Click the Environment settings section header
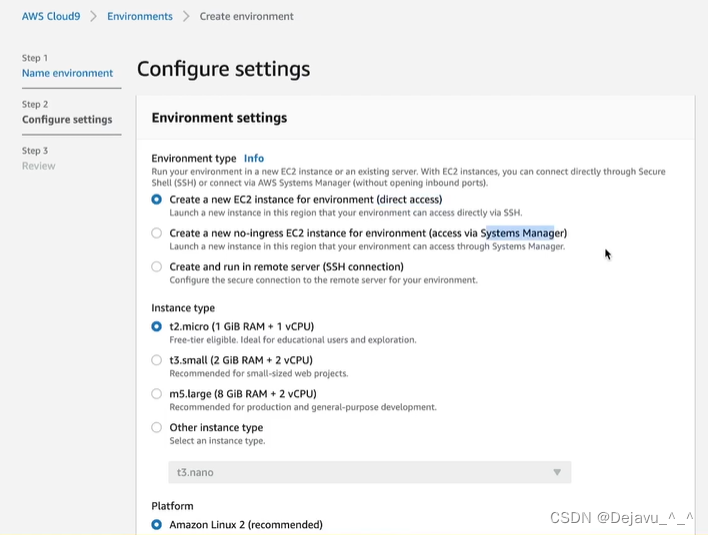708x535 pixels. [x=219, y=118]
